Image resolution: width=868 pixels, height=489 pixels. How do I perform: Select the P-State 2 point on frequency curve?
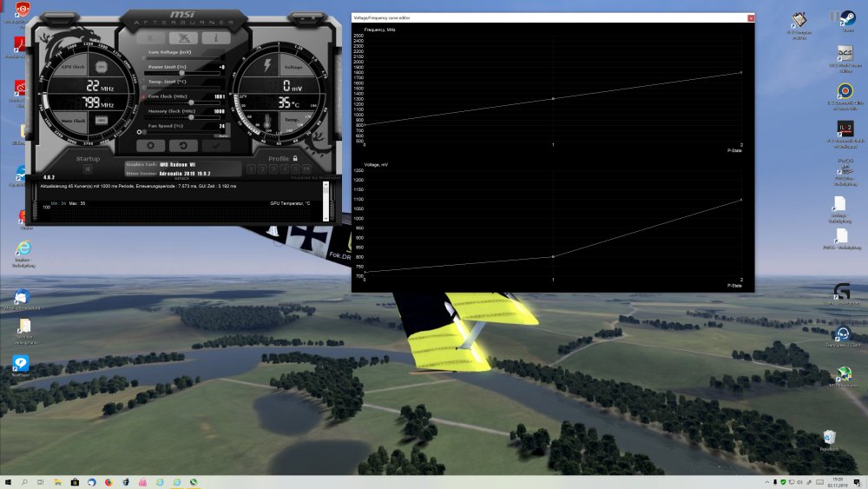tap(741, 73)
